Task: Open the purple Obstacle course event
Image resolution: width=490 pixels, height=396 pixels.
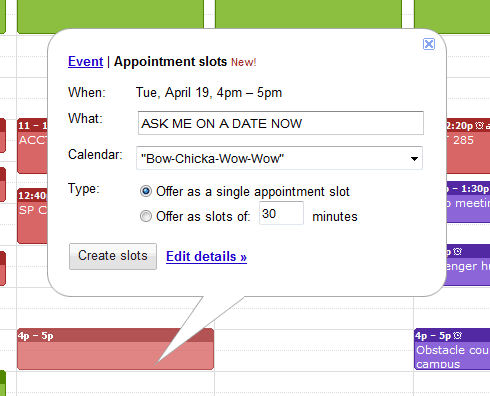Action: point(452,349)
